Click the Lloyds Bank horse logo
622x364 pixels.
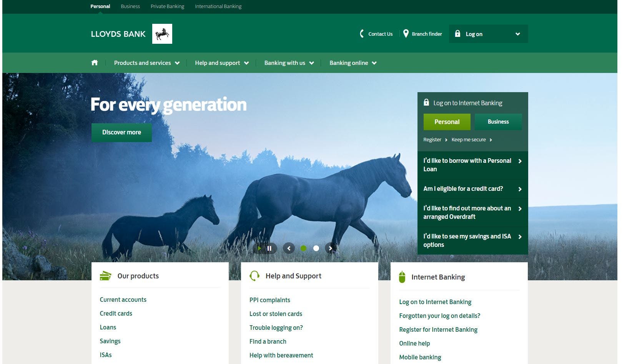162,33
